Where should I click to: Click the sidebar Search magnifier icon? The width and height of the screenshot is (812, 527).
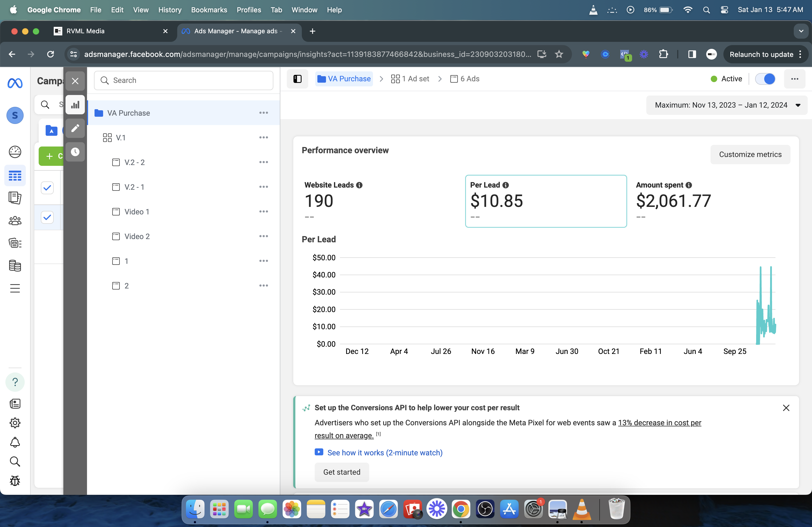coord(15,461)
